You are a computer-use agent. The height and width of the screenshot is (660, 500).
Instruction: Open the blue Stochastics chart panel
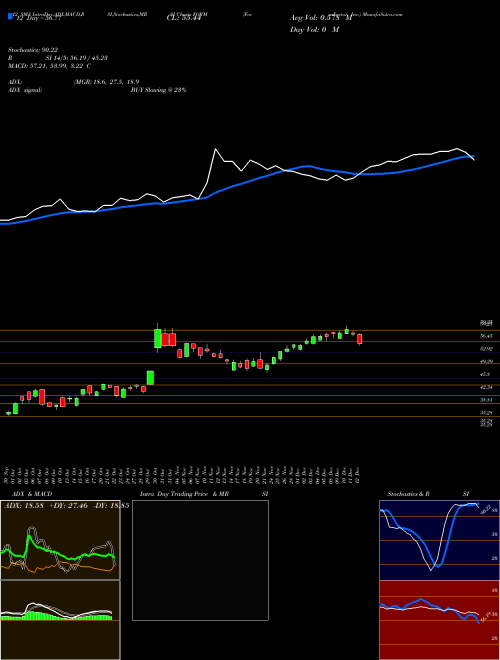pos(439,540)
